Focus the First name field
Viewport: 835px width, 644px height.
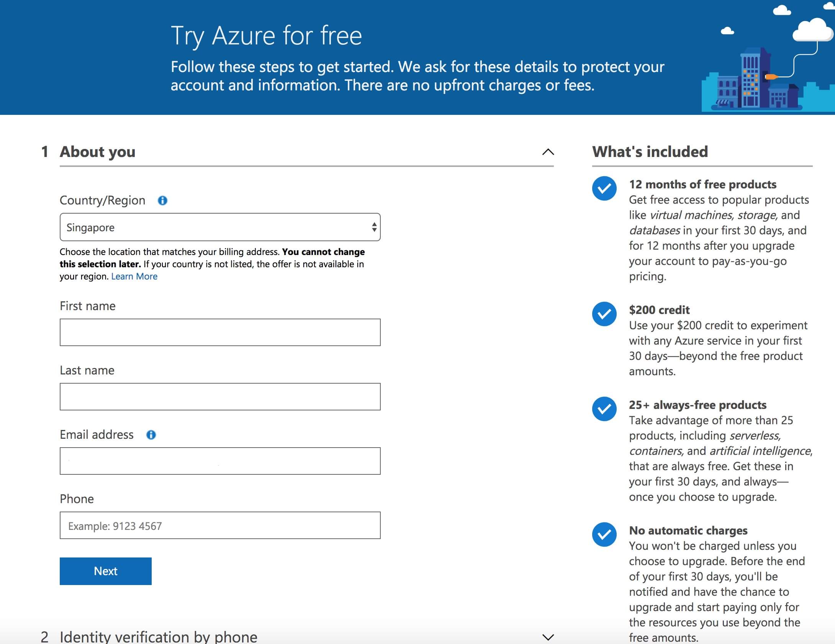click(220, 332)
